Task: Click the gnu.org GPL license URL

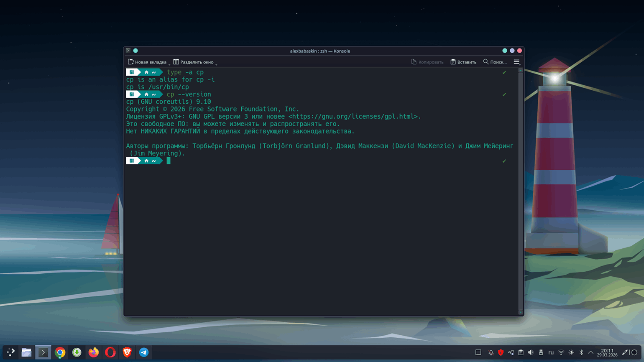Action: pyautogui.click(x=354, y=117)
